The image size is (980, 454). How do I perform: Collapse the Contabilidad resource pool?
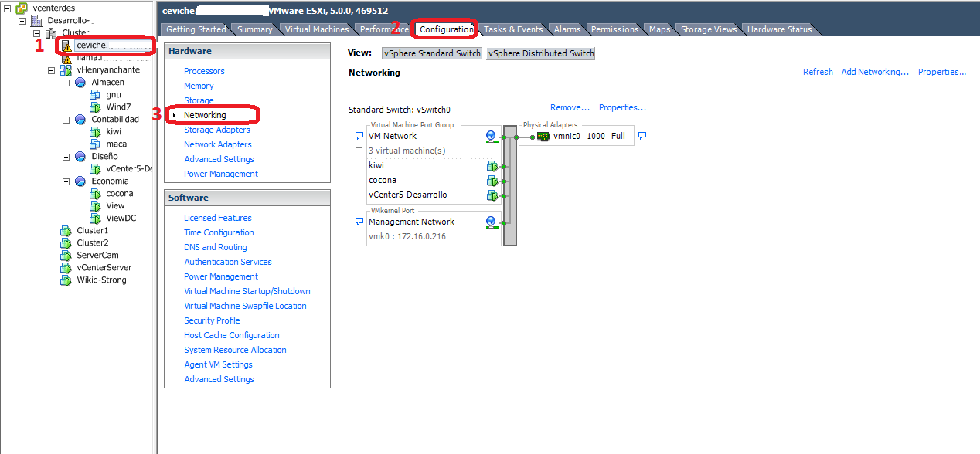(66, 119)
